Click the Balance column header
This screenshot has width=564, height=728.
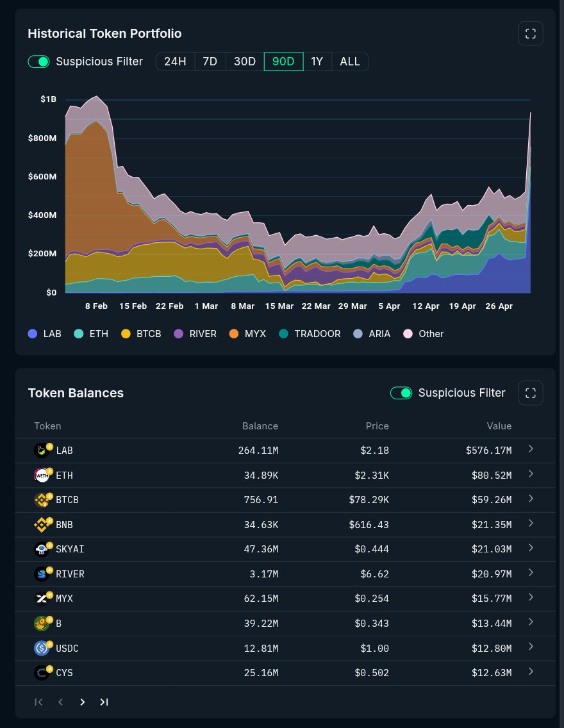point(260,426)
